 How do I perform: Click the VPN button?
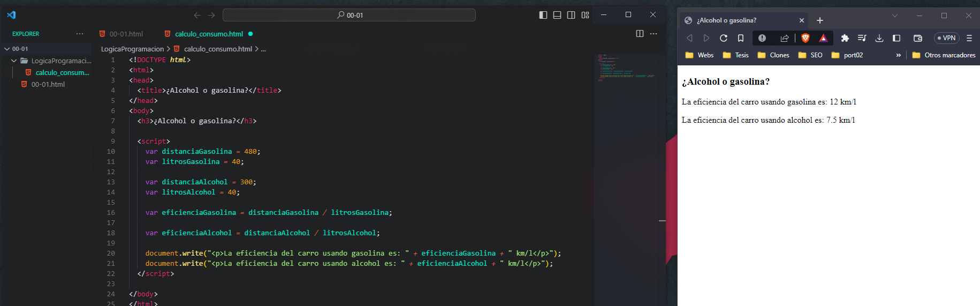946,38
